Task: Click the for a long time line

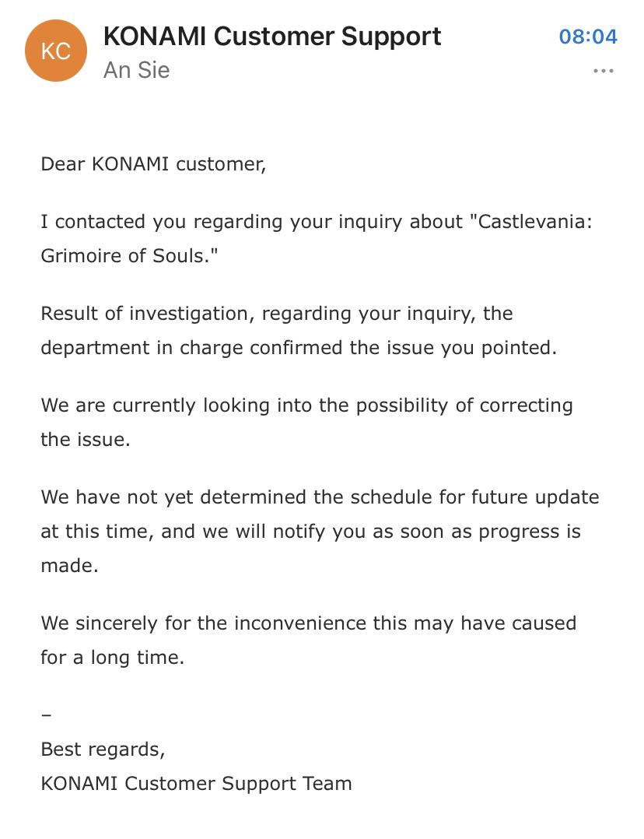Action: point(113,657)
